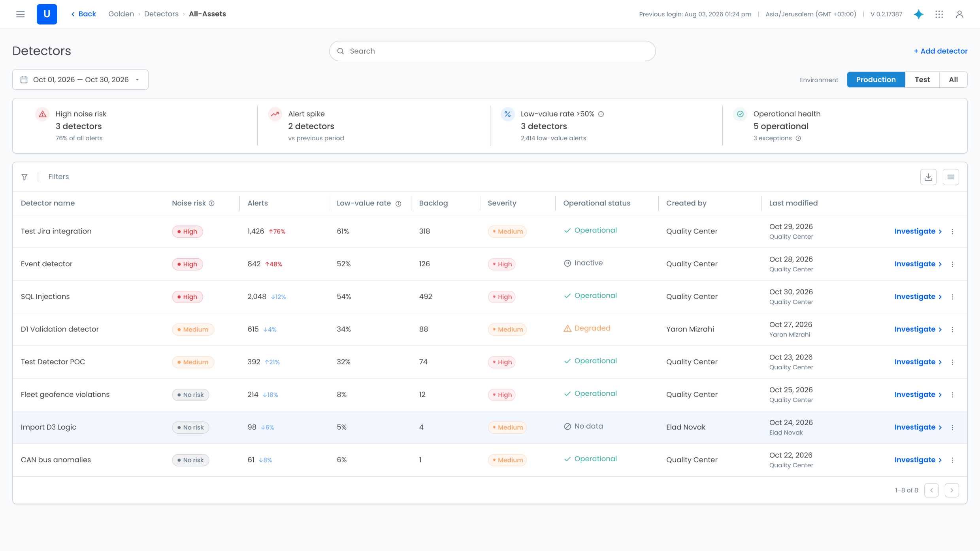Viewport: 980px width, 551px height.
Task: Click the Low-value rate >50% summary card title
Action: [x=557, y=114]
